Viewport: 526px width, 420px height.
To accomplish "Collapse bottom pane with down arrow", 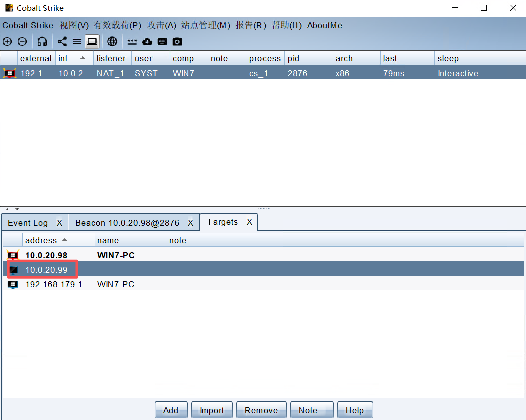I will (17, 209).
